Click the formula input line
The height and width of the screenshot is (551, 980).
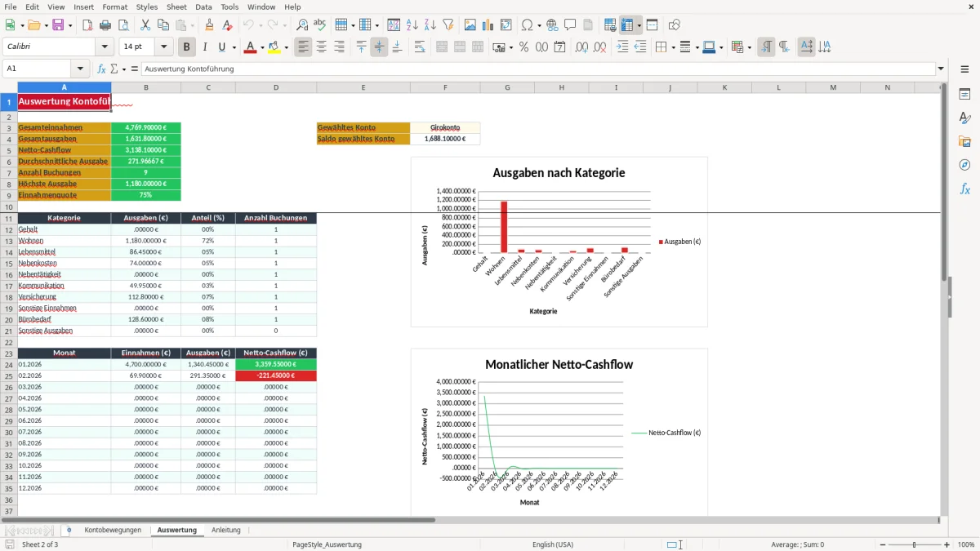coord(537,69)
